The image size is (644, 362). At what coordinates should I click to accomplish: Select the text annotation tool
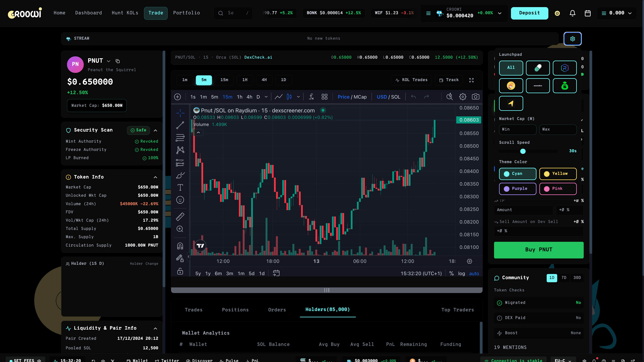click(x=180, y=187)
